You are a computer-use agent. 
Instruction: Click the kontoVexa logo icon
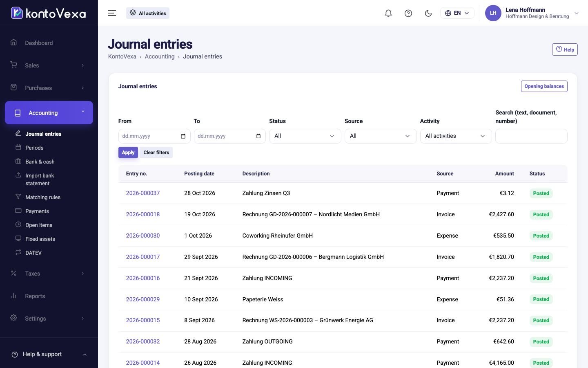(x=17, y=13)
